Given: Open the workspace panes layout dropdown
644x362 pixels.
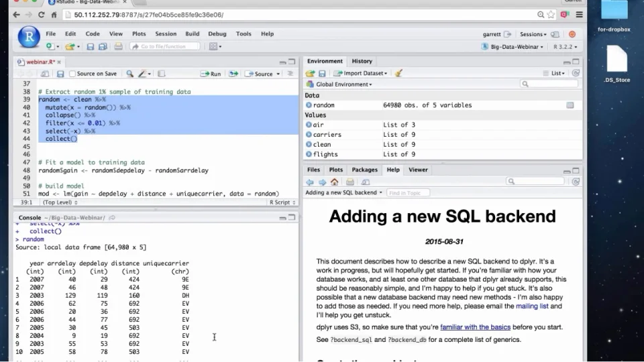Looking at the screenshot, I should tap(215, 46).
